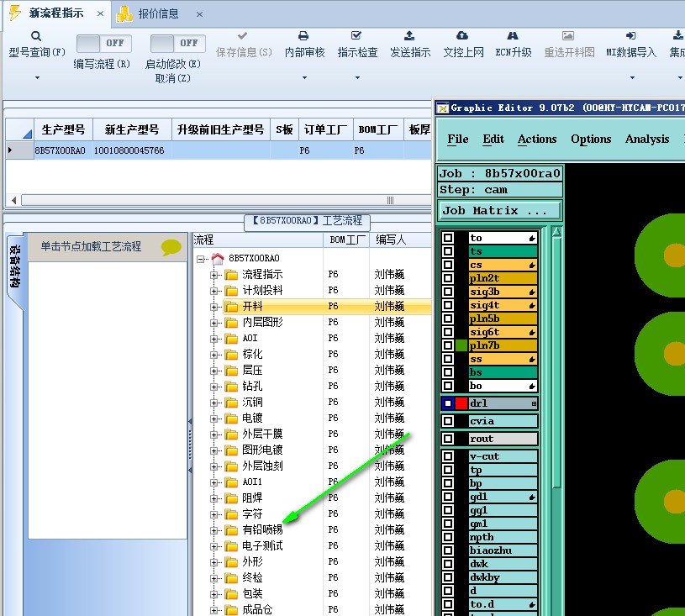This screenshot has width=685, height=616.
Task: Click the 指示检查 check icon
Action: click(x=356, y=35)
